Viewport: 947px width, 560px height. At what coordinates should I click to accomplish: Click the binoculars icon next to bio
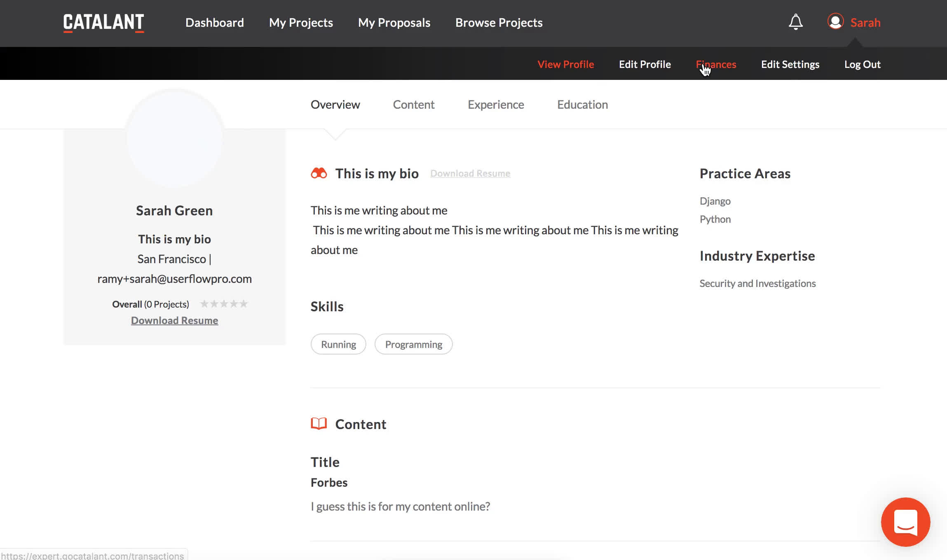pos(319,173)
